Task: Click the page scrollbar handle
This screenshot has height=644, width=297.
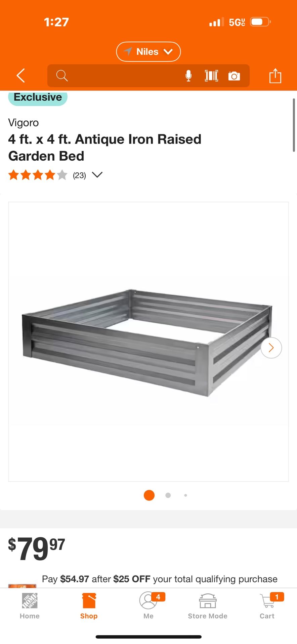Action: click(294, 125)
